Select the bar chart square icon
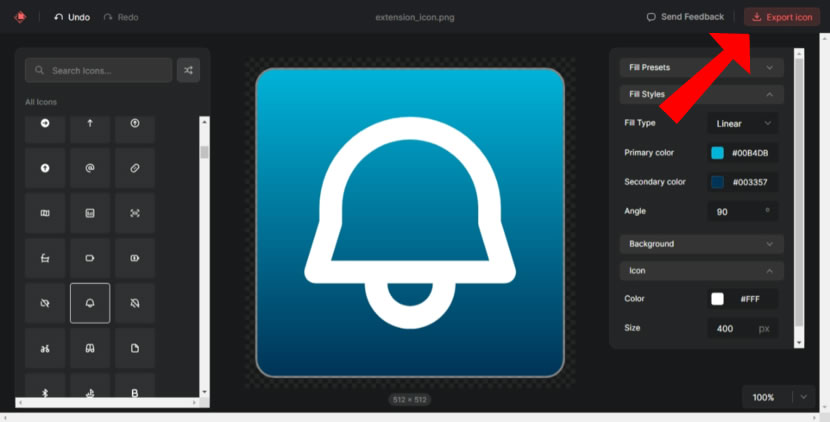The height and width of the screenshot is (422, 830). point(90,213)
